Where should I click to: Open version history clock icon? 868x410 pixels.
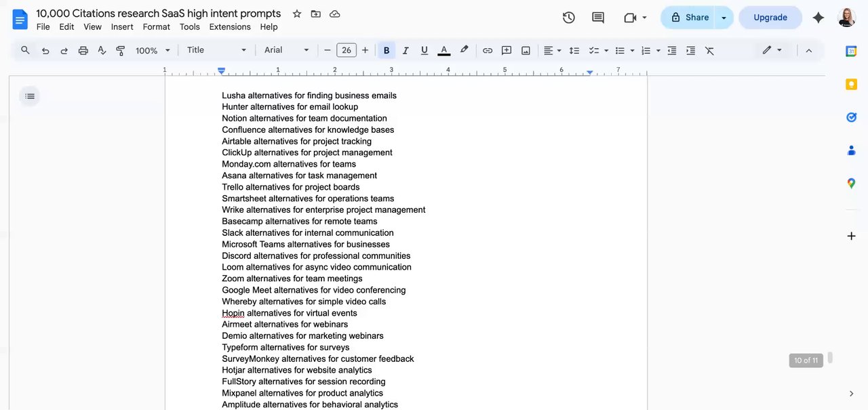tap(569, 18)
